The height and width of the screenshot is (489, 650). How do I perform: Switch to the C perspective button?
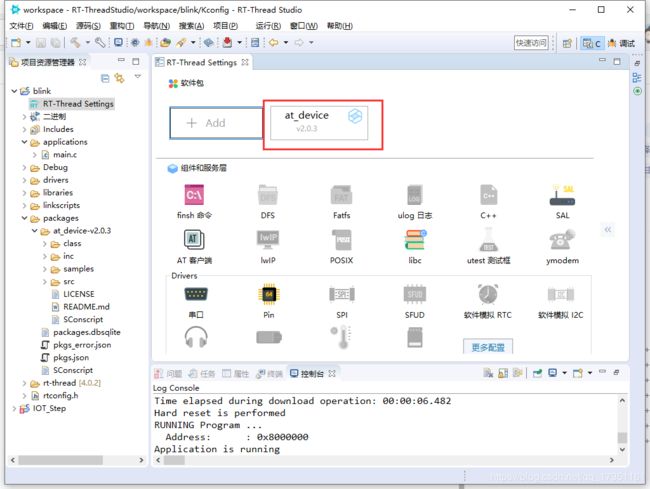point(592,43)
